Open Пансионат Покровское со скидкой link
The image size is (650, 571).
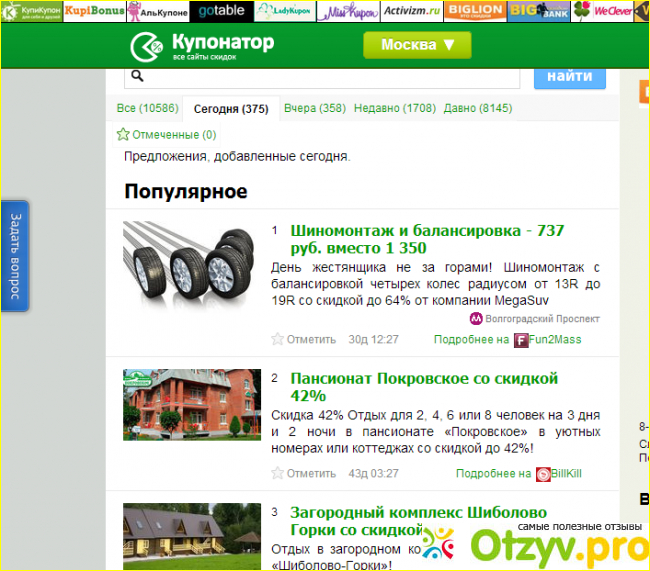[424, 387]
